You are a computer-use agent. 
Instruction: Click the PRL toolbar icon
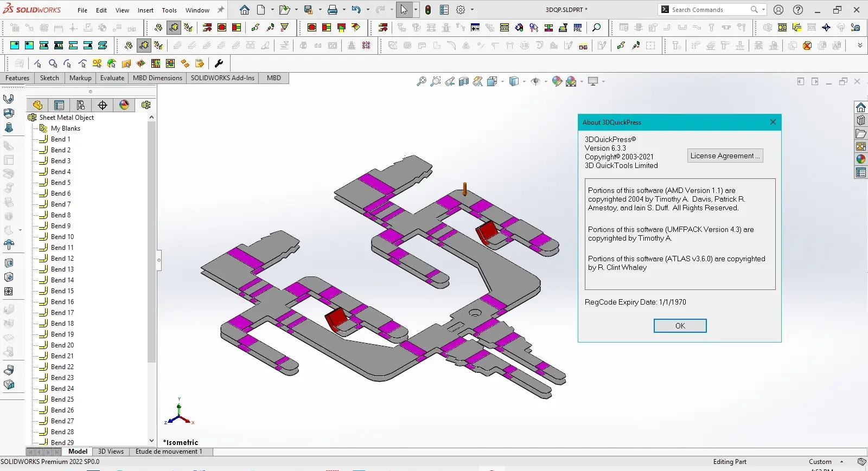point(578,28)
